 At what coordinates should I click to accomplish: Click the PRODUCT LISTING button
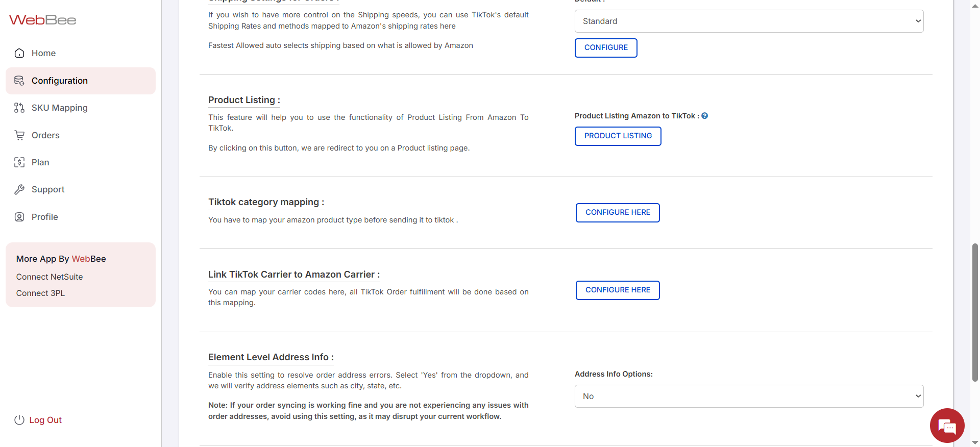pos(618,136)
